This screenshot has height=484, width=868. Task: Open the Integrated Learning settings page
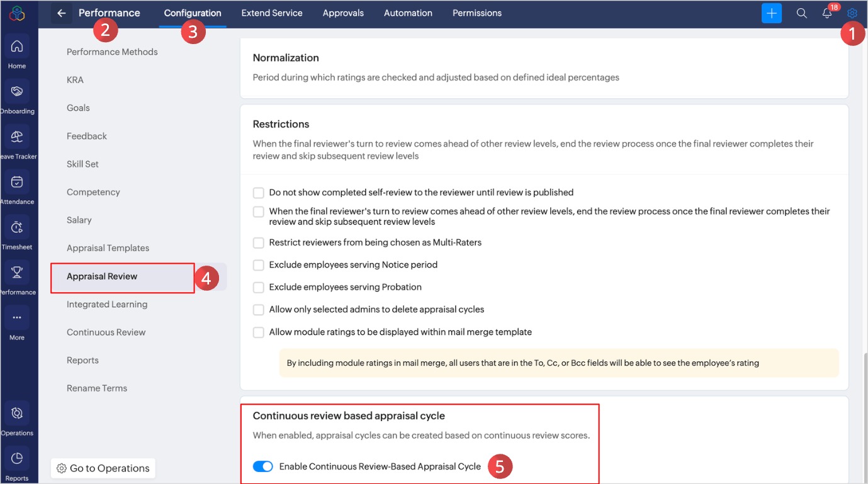point(107,305)
